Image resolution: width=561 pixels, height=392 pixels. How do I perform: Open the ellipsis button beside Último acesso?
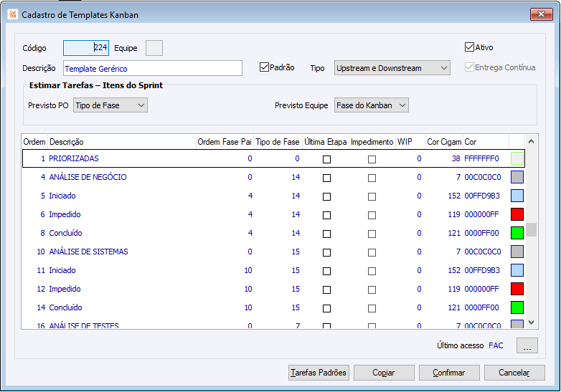click(x=527, y=345)
